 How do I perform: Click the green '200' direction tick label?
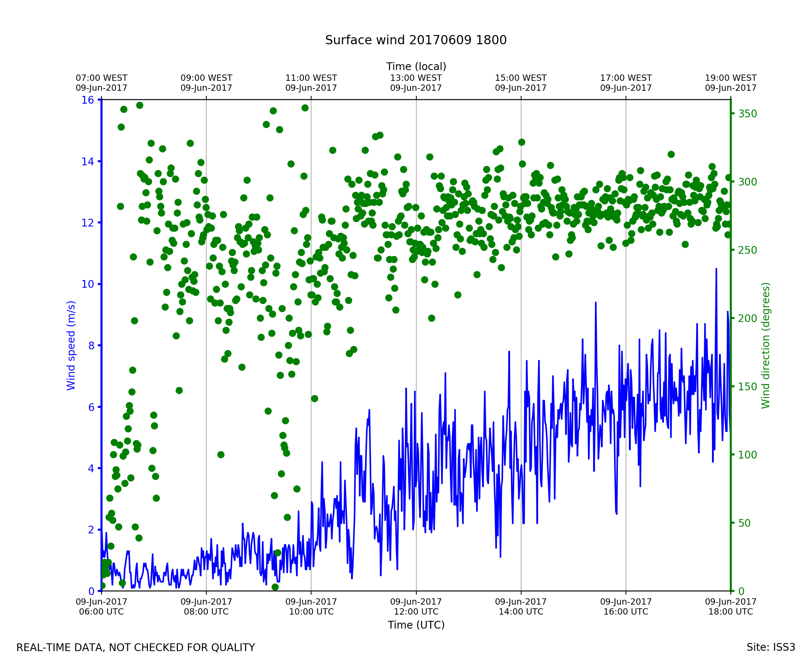[x=747, y=319]
